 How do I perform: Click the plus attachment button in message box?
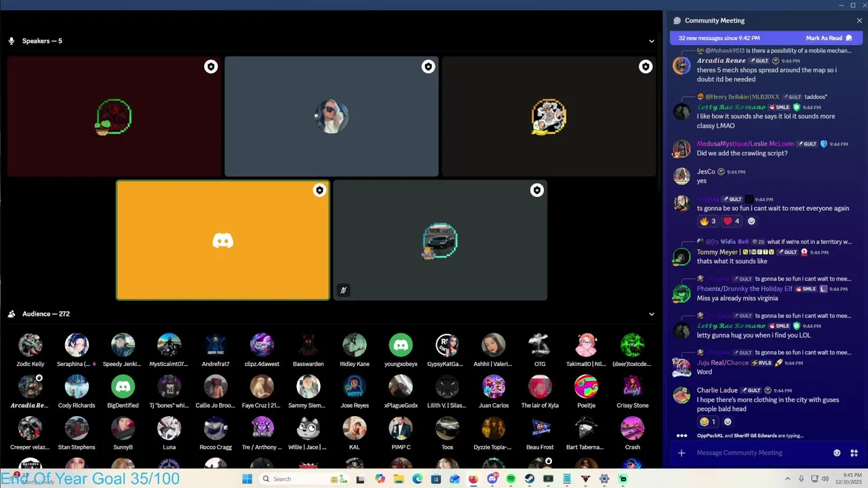pyautogui.click(x=682, y=453)
